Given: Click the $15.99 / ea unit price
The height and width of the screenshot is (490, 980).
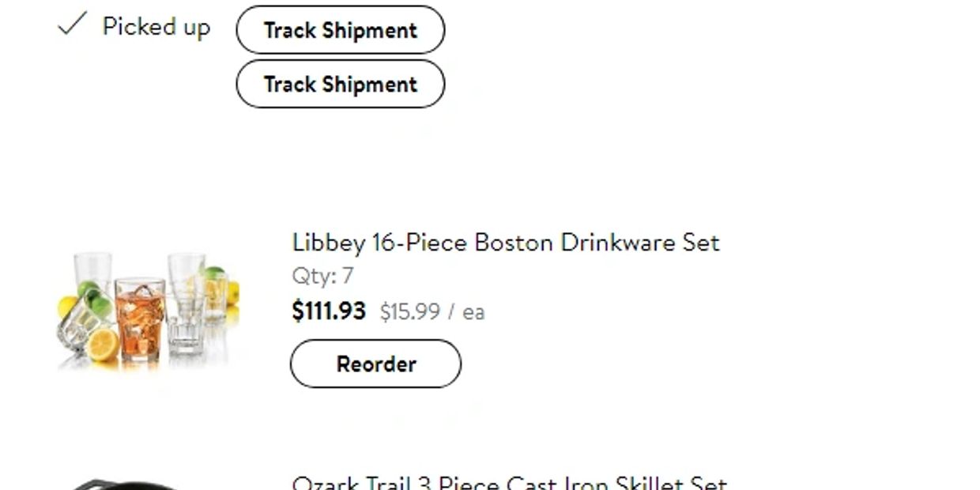Looking at the screenshot, I should (432, 311).
